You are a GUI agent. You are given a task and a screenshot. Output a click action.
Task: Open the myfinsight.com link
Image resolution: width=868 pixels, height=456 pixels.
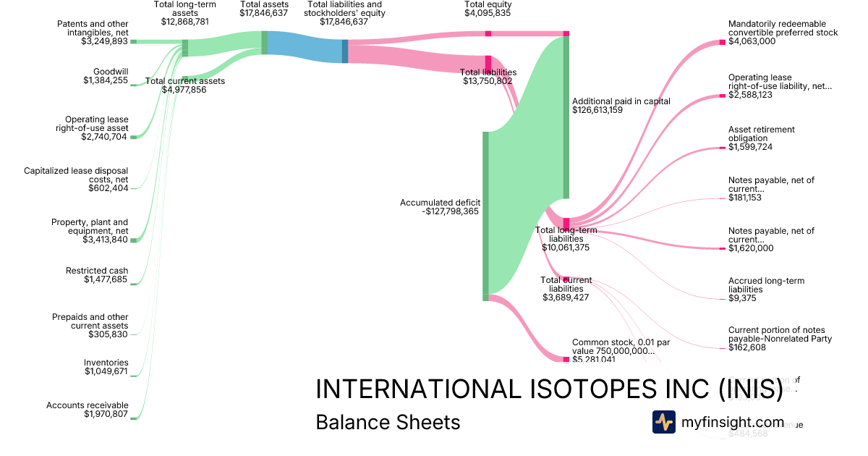pos(733,422)
